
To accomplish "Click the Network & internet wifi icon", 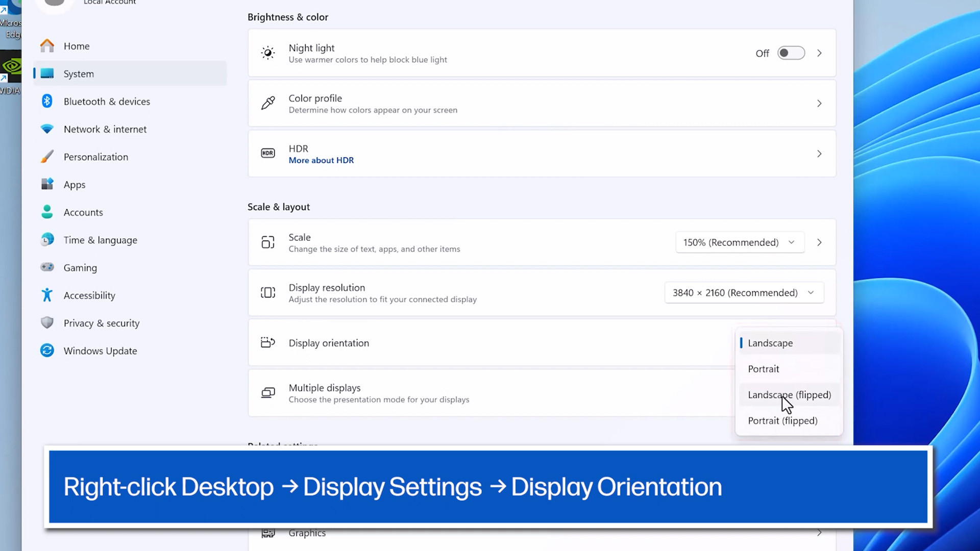I will pos(47,129).
